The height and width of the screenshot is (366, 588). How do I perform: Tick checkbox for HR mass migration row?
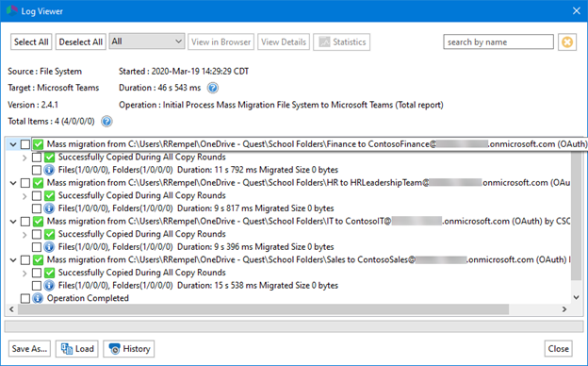tap(25, 183)
